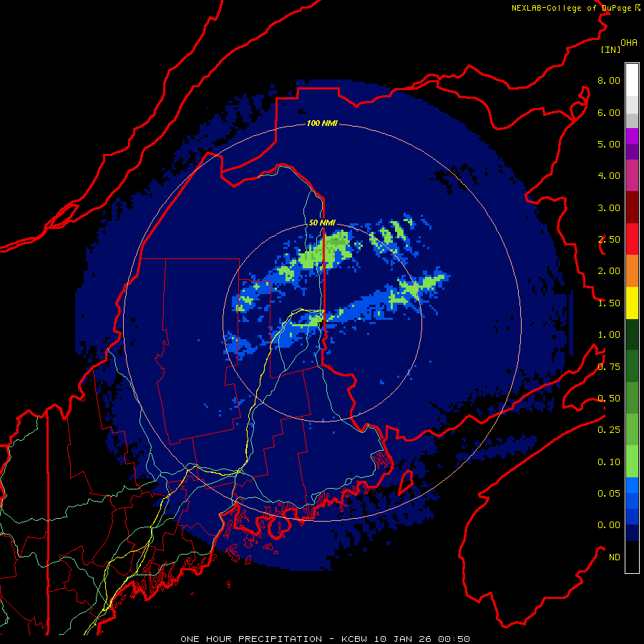
Task: Click the 8.00 legend value
Action: click(x=609, y=80)
